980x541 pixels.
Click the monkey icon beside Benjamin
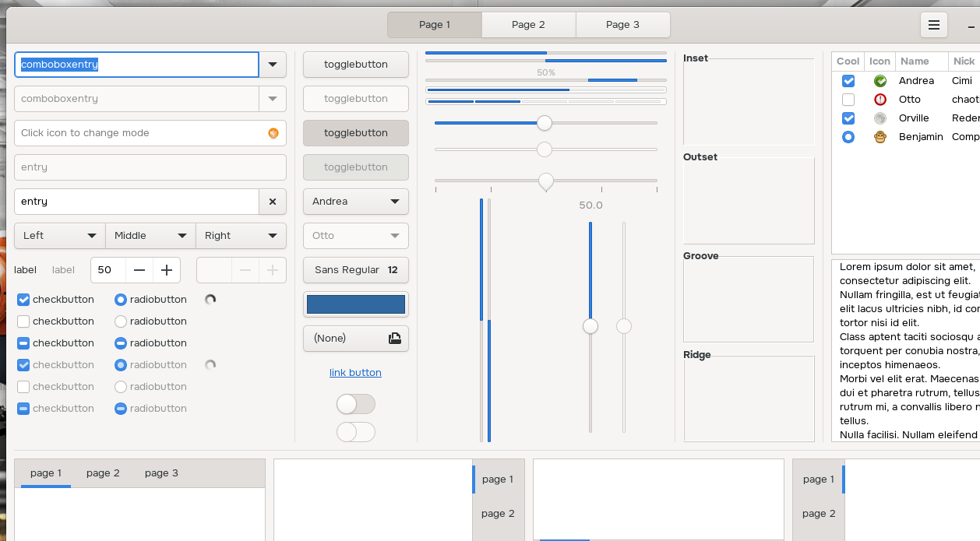pyautogui.click(x=880, y=137)
